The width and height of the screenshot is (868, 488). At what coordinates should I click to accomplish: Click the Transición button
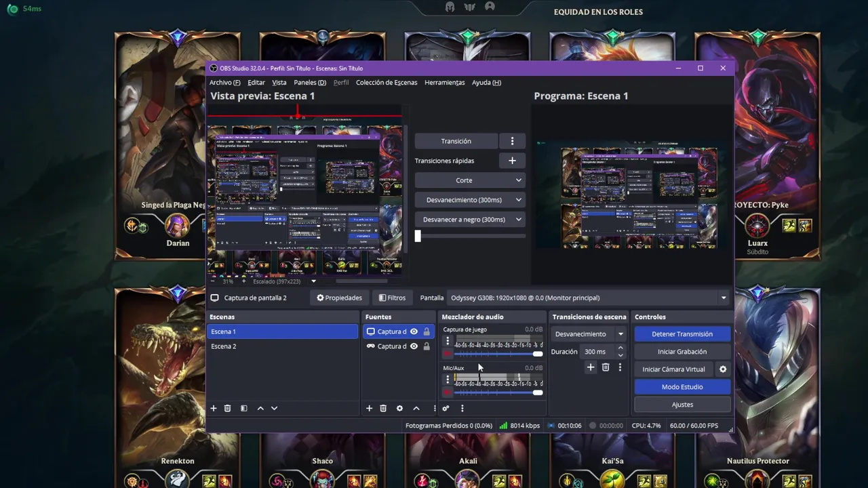(456, 141)
